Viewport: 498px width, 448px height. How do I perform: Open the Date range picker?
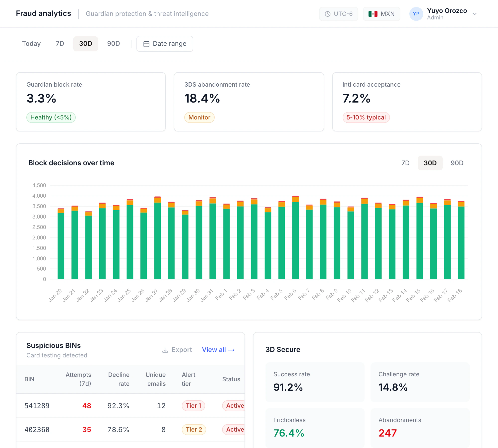(165, 44)
